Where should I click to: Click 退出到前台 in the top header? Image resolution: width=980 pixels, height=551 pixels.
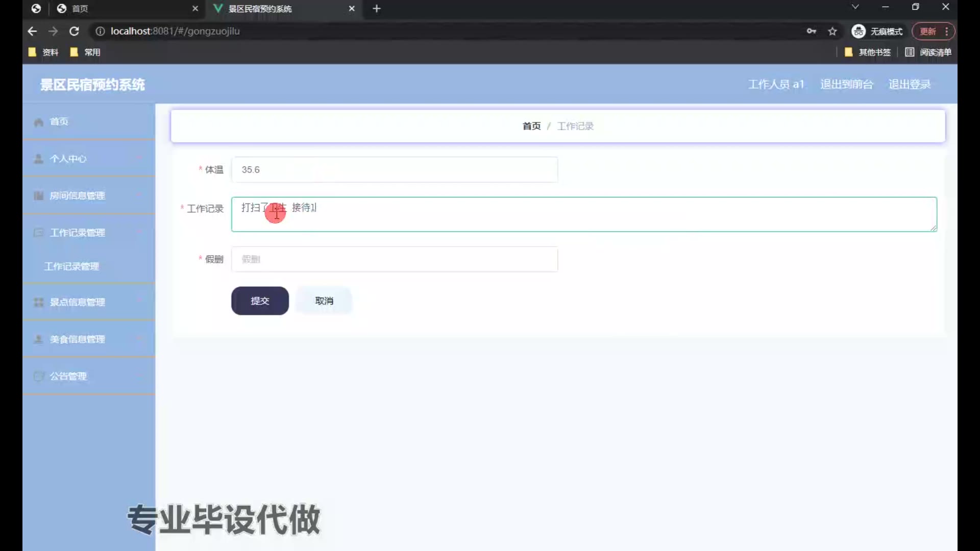[x=846, y=84]
